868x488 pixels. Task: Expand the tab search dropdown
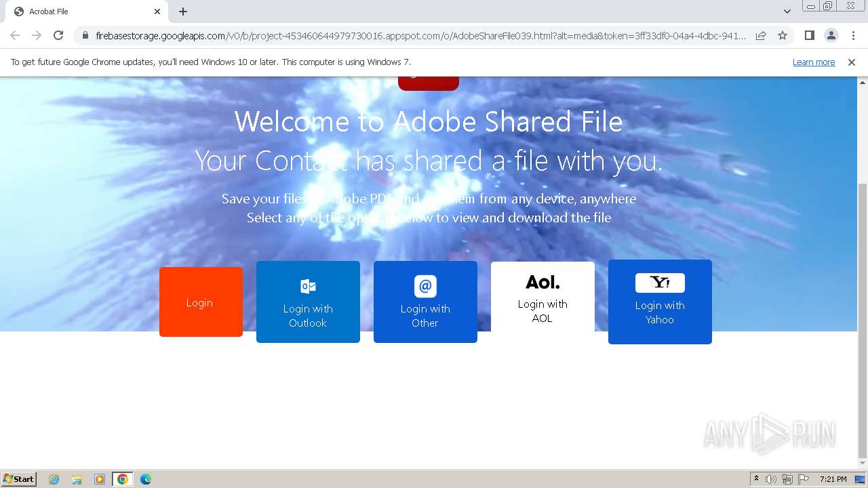[x=787, y=12]
